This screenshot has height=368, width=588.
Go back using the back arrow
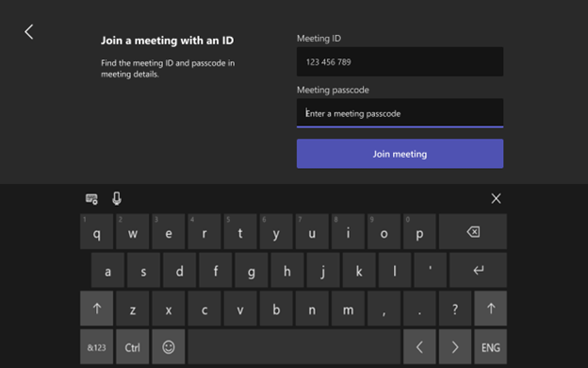(x=29, y=32)
